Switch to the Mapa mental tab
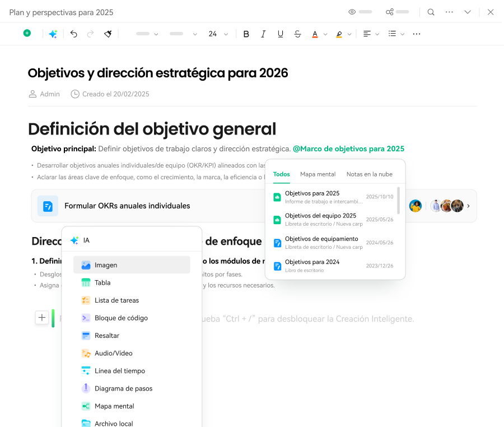Screen dimensions: 504x427 [x=318, y=174]
